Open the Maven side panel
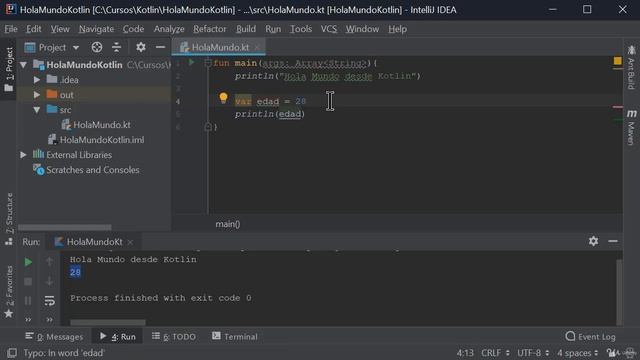This screenshot has height=360, width=640. click(631, 127)
